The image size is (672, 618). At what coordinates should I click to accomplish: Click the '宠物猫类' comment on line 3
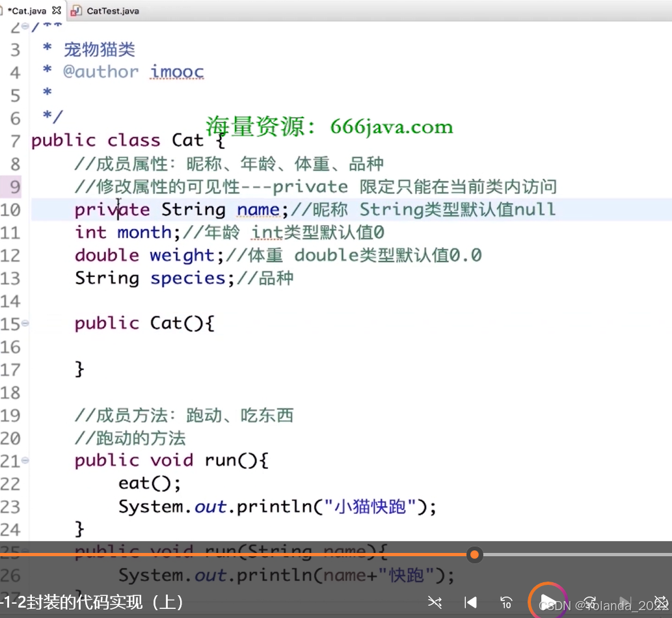tap(100, 49)
